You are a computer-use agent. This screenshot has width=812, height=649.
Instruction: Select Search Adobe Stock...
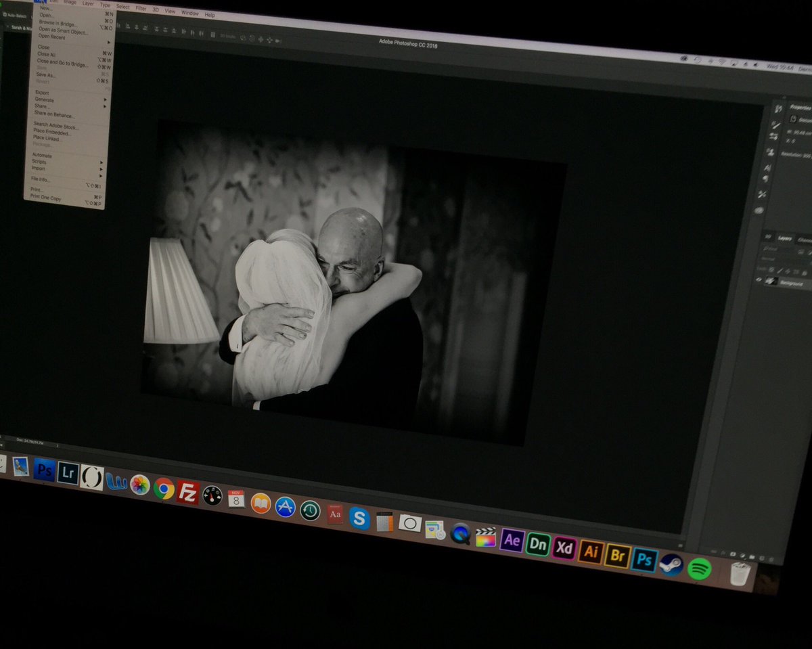[55, 126]
